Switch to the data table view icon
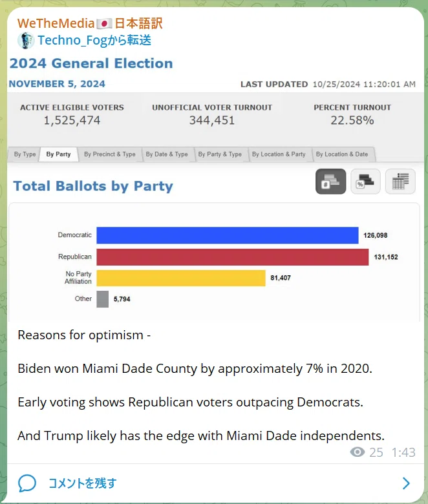This screenshot has width=428, height=504. click(x=400, y=182)
